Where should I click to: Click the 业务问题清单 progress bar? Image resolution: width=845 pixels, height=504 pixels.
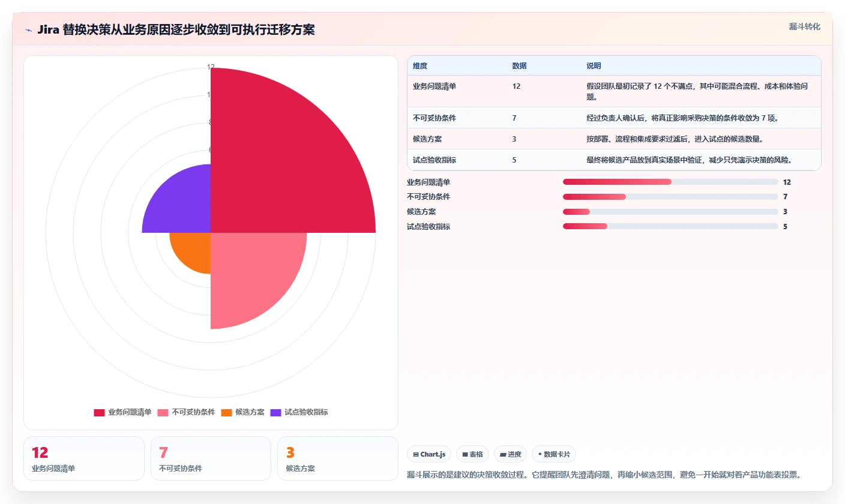click(x=670, y=182)
